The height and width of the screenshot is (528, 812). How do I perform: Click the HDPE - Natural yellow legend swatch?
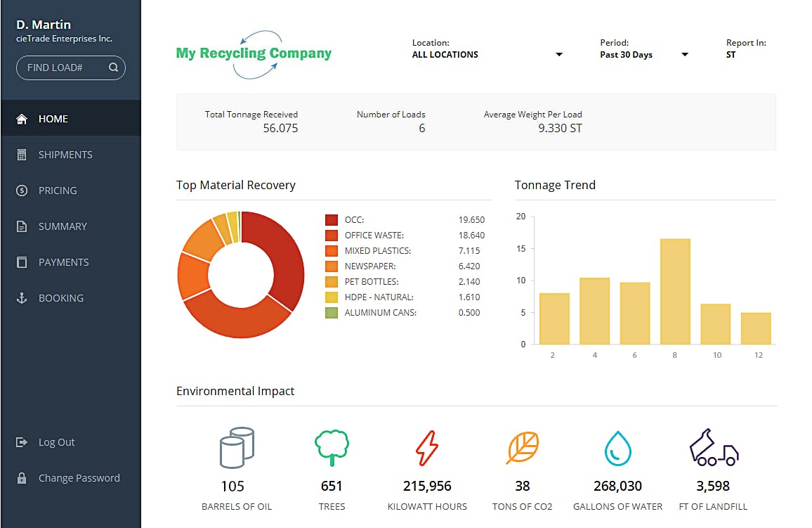point(332,297)
